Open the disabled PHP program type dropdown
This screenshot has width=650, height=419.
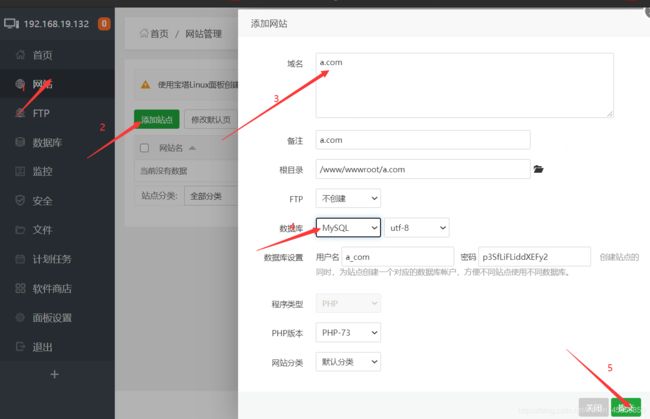[x=348, y=303]
